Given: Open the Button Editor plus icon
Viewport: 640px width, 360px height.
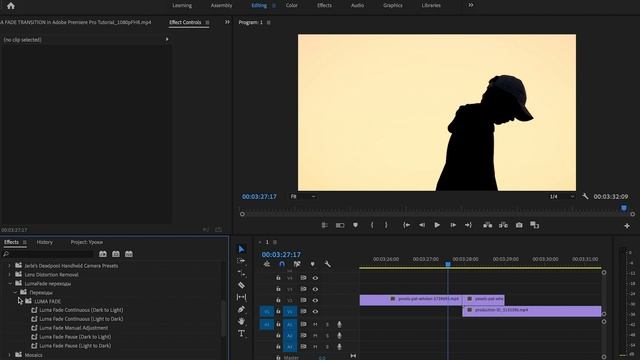Looking at the screenshot, I should pos(627,226).
